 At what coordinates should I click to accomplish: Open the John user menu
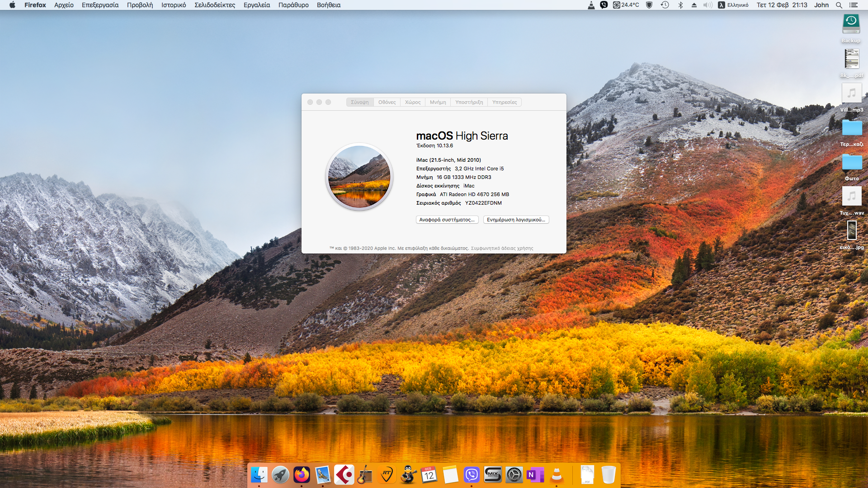[821, 5]
